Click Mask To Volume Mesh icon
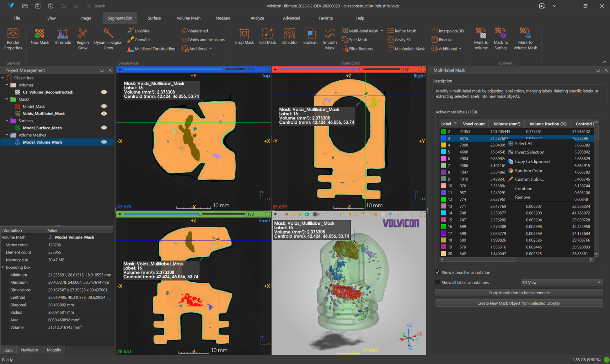The height and width of the screenshot is (364, 610). pos(525,33)
